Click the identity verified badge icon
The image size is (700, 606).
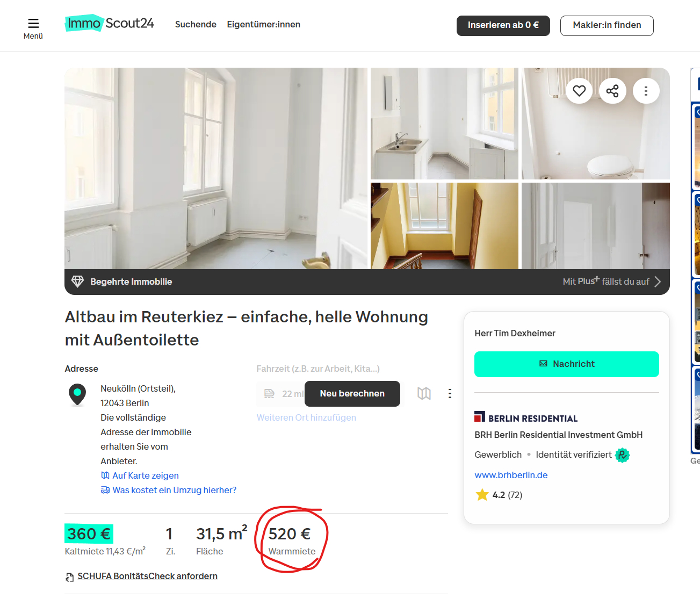[622, 455]
